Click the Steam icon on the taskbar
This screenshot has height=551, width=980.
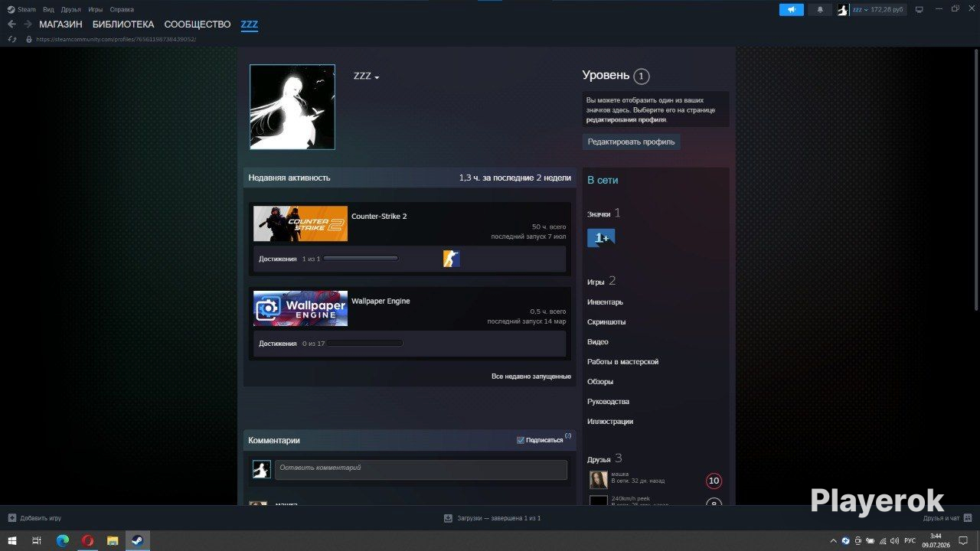pos(138,540)
